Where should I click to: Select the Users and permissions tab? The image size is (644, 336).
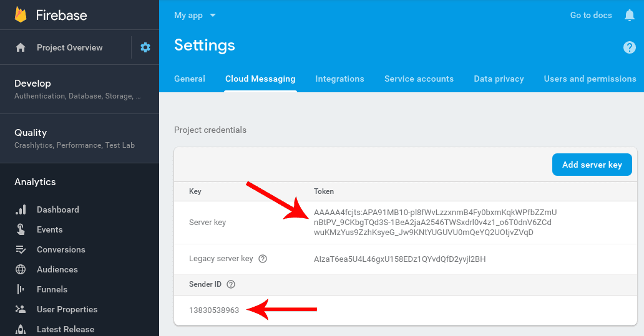click(x=590, y=79)
